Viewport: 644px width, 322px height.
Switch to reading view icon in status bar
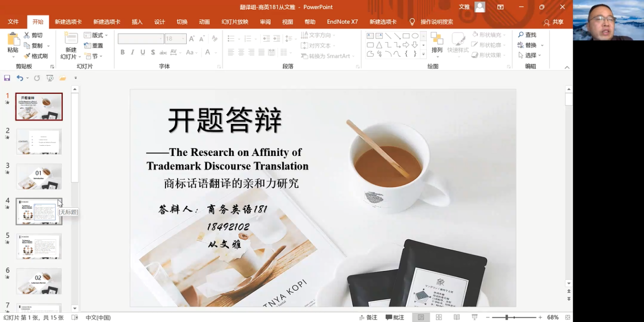coord(457,317)
